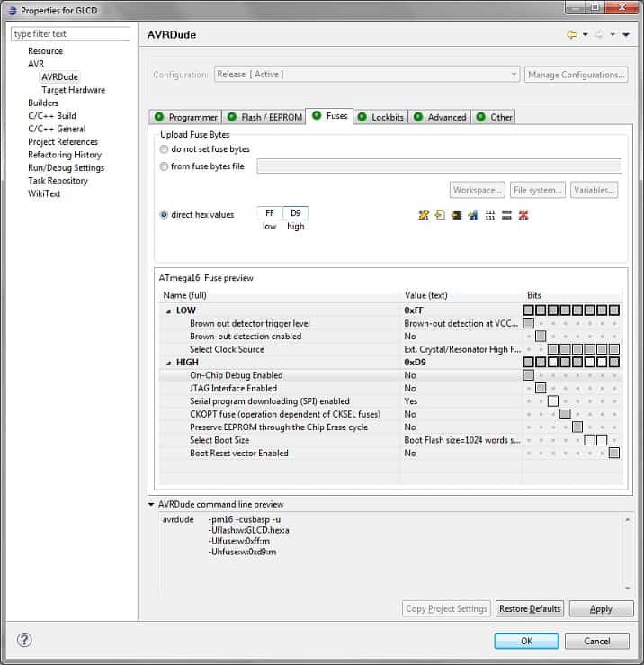Switch to the Lockbits tab
The image size is (644, 665).
(380, 117)
